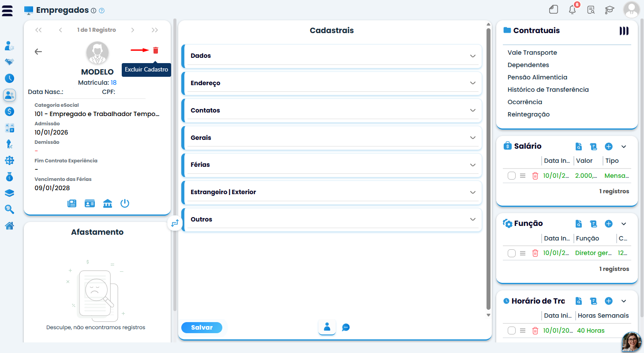Click the power icon in employee card
This screenshot has width=644, height=353.
[x=125, y=203]
